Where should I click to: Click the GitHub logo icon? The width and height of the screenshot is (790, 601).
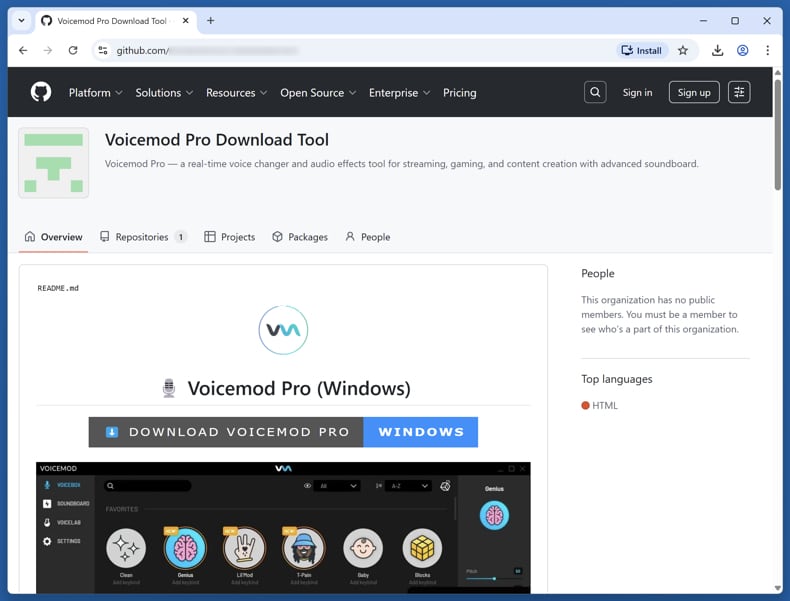(x=41, y=92)
